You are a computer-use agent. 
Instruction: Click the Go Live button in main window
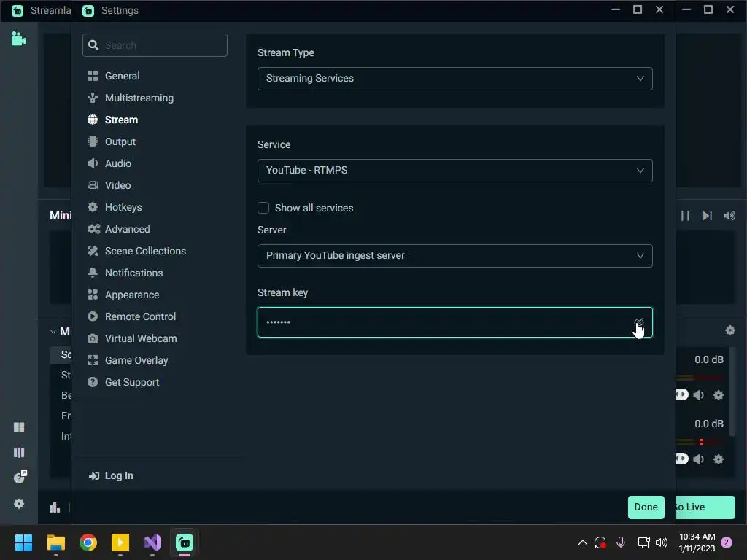click(705, 507)
